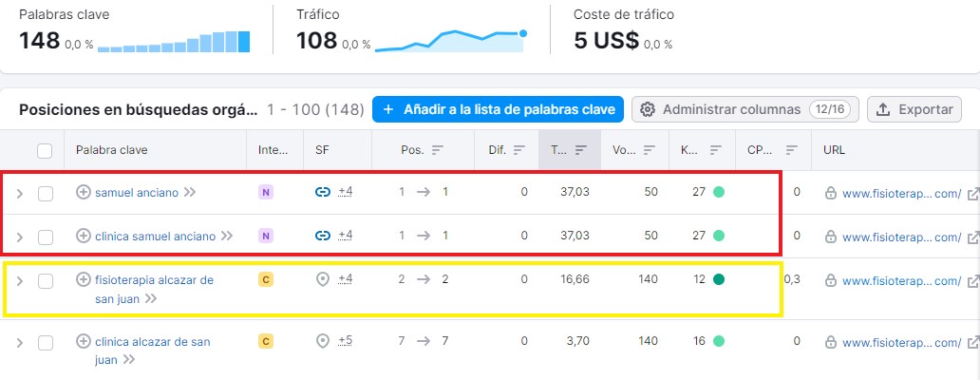Open external link icon for first URL row
Image resolution: width=980 pixels, height=380 pixels.
(x=972, y=193)
